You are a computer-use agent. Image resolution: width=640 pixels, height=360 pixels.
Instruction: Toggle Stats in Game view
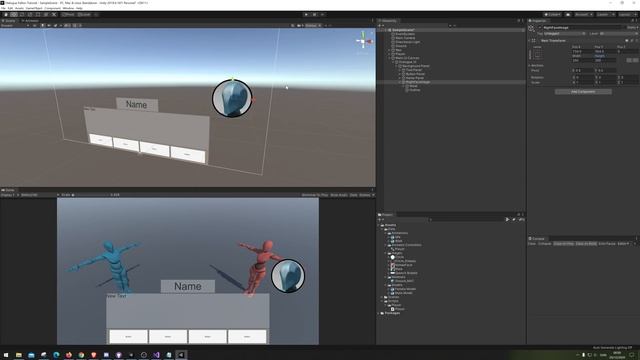pyautogui.click(x=353, y=195)
